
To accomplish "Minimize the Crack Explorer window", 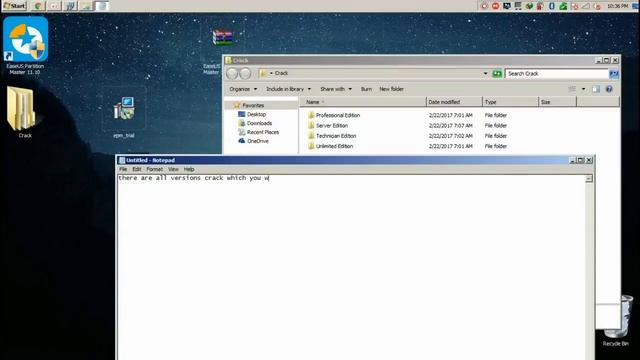I will 598,60.
